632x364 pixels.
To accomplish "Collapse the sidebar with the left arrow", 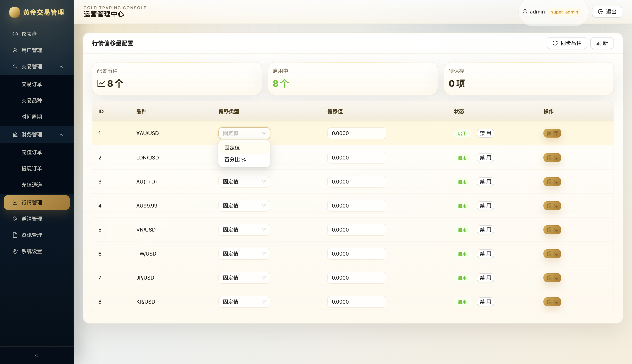I will coord(37,355).
